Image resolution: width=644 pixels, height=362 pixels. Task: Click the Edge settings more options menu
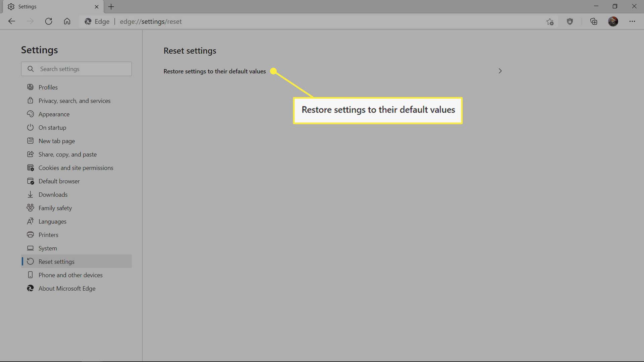pyautogui.click(x=633, y=21)
